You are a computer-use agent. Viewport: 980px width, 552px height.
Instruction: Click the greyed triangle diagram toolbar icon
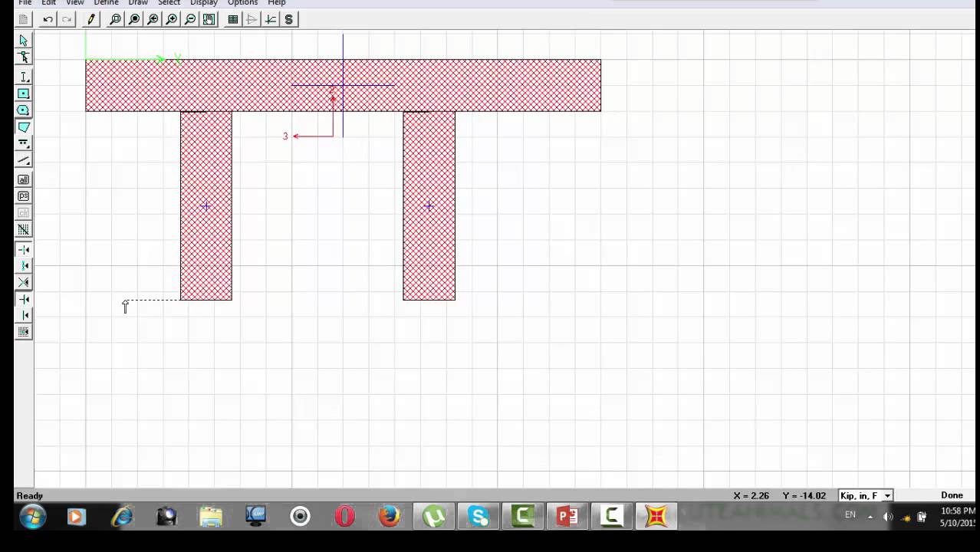252,19
